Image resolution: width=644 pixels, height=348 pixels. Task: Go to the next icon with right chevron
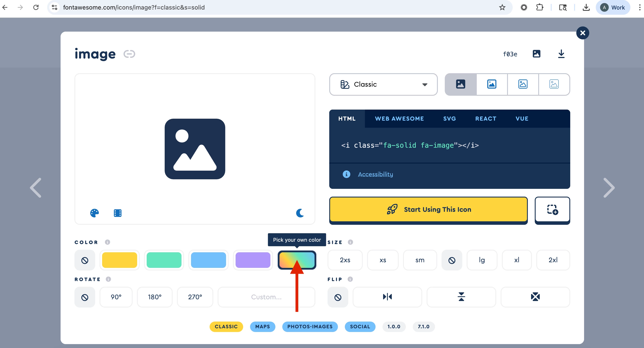609,188
